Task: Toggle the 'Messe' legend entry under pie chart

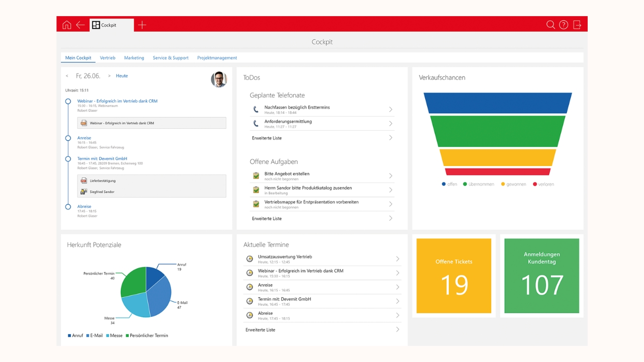Action: [x=113, y=335]
